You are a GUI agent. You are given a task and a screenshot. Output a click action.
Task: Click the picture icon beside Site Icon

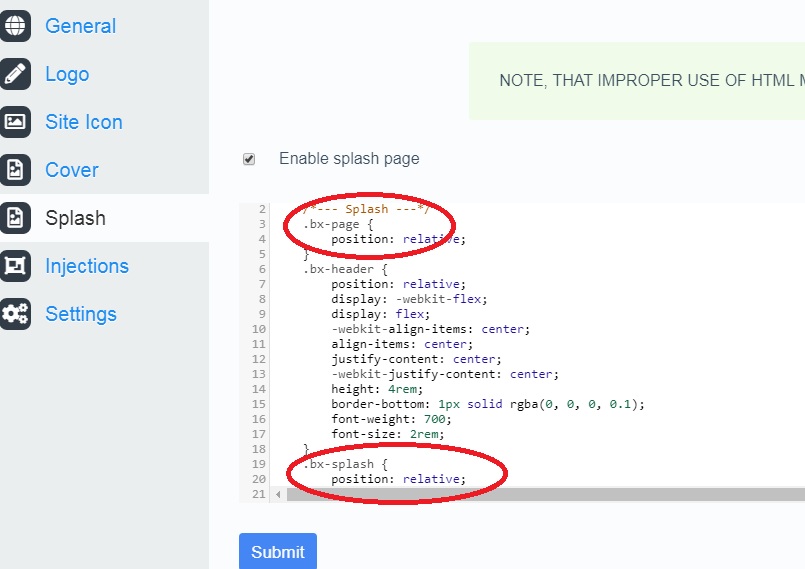15,122
